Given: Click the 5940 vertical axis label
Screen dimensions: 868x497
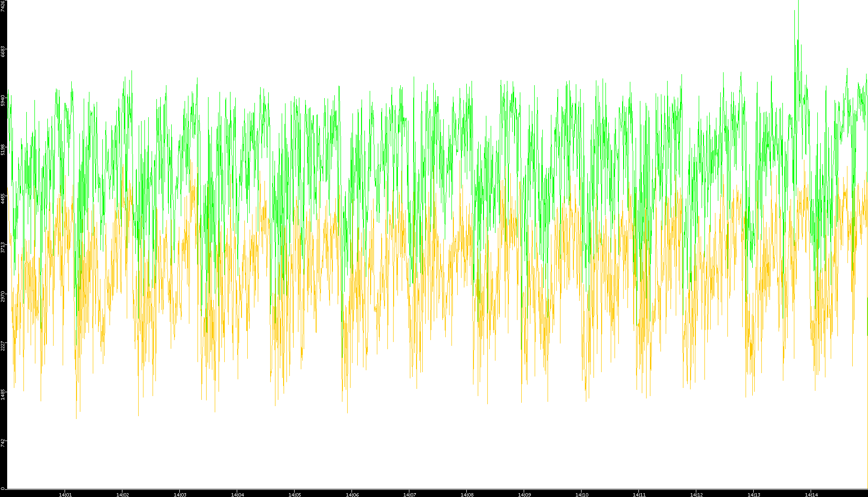Looking at the screenshot, I should coord(3,100).
